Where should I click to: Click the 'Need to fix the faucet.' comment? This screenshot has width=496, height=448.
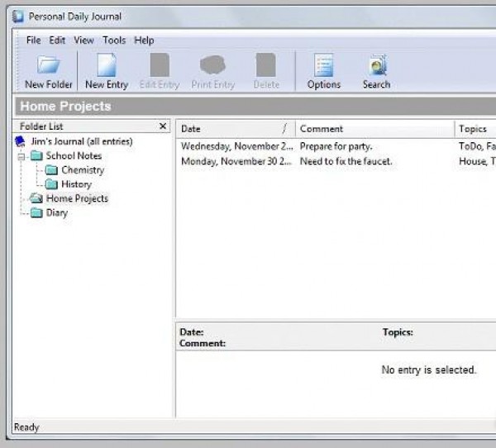click(x=346, y=161)
